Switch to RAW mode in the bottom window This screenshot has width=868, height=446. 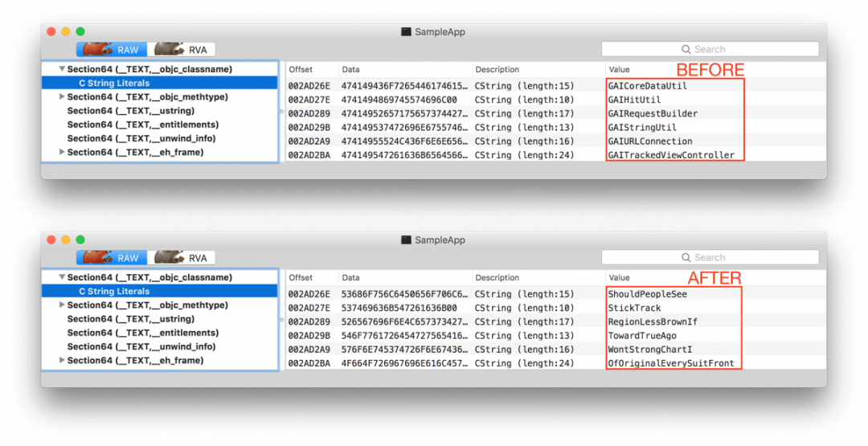(111, 258)
